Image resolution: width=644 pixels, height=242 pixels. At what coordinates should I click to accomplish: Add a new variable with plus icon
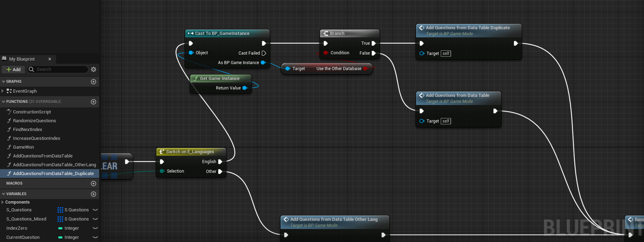[94, 194]
